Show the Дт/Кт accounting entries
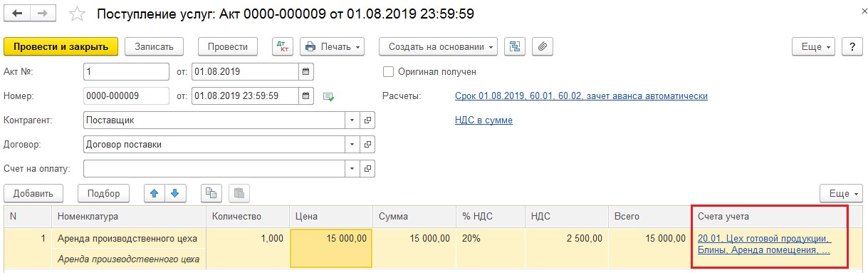The image size is (868, 273). (x=283, y=47)
